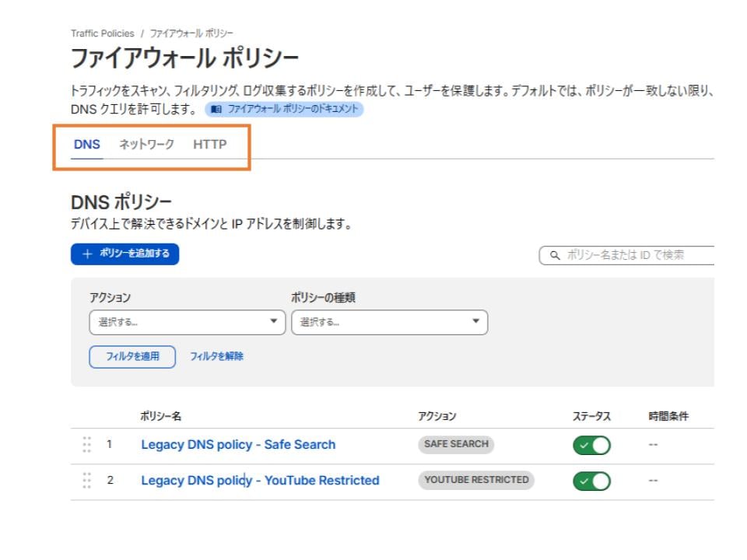Click フィルタを適用 button

point(132,357)
